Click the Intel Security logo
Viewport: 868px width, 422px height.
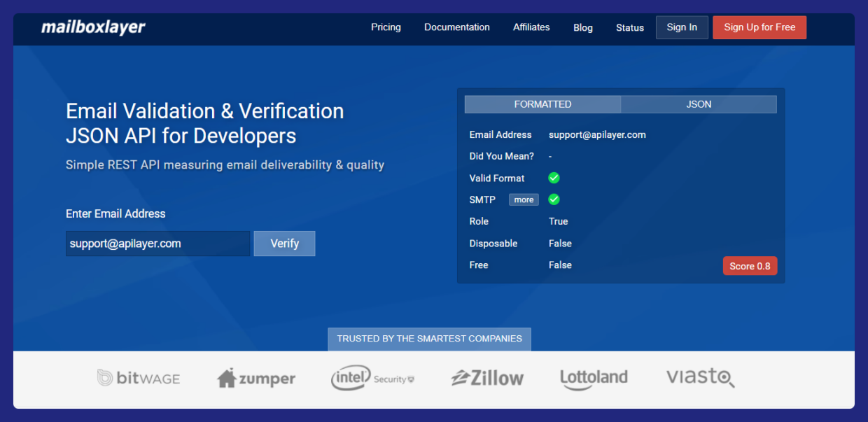click(x=372, y=379)
